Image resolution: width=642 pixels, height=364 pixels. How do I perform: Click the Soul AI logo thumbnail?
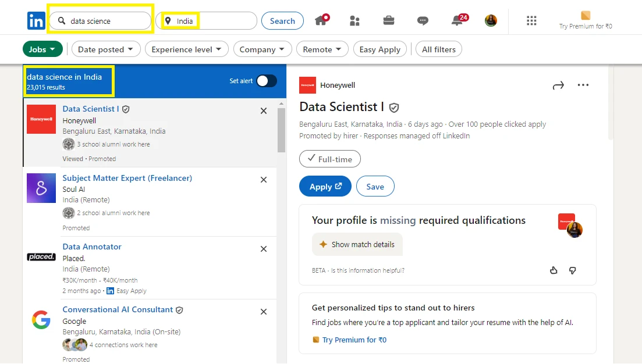[x=41, y=188]
